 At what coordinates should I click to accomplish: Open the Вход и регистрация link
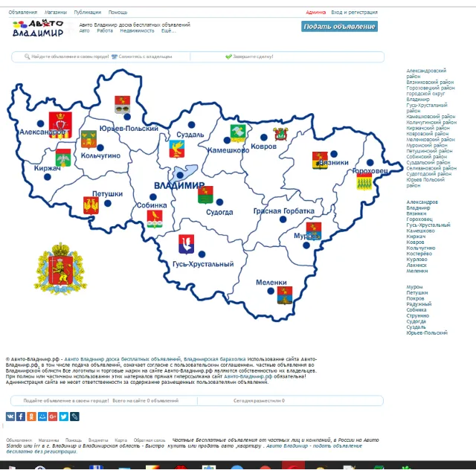tap(354, 12)
